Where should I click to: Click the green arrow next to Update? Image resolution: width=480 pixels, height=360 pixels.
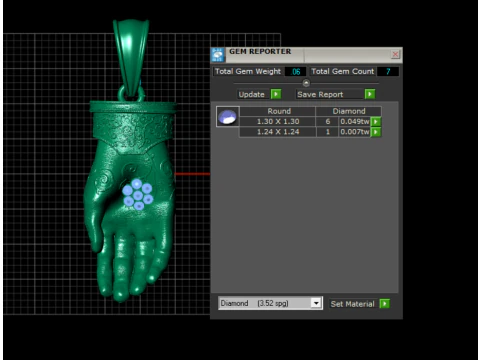pos(276,94)
